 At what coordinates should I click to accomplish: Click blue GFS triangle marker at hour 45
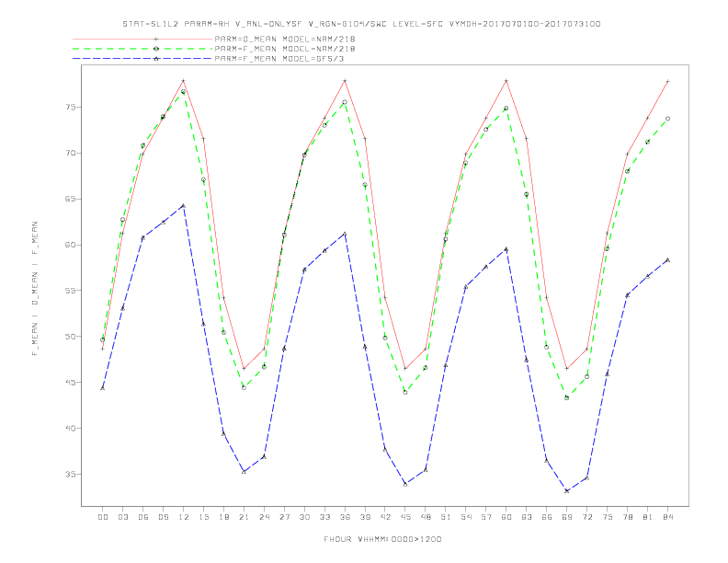405,484
